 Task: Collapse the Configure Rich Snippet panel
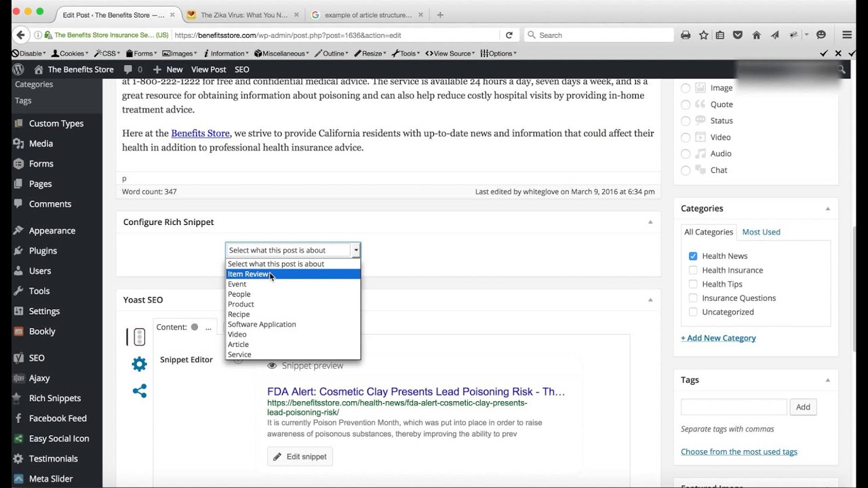650,222
